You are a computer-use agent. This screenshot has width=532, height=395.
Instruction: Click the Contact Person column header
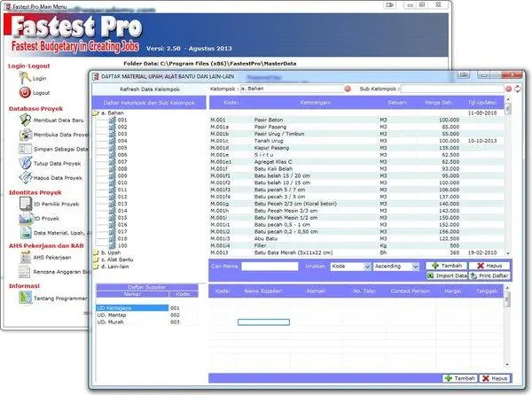(411, 291)
